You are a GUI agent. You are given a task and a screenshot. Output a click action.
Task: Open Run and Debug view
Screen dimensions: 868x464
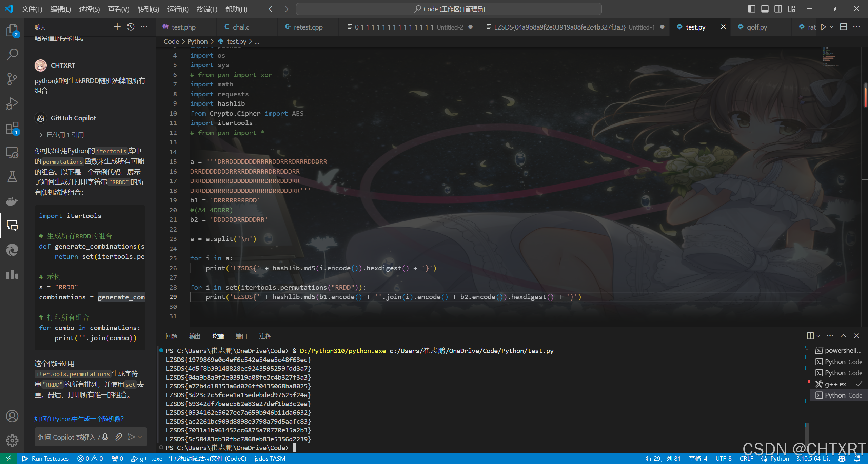pyautogui.click(x=12, y=103)
